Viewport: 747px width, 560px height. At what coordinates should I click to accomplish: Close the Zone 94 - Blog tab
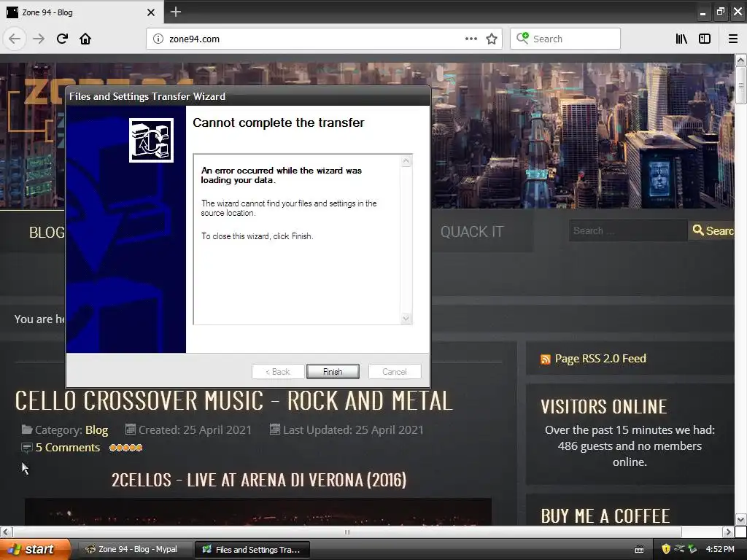(150, 12)
